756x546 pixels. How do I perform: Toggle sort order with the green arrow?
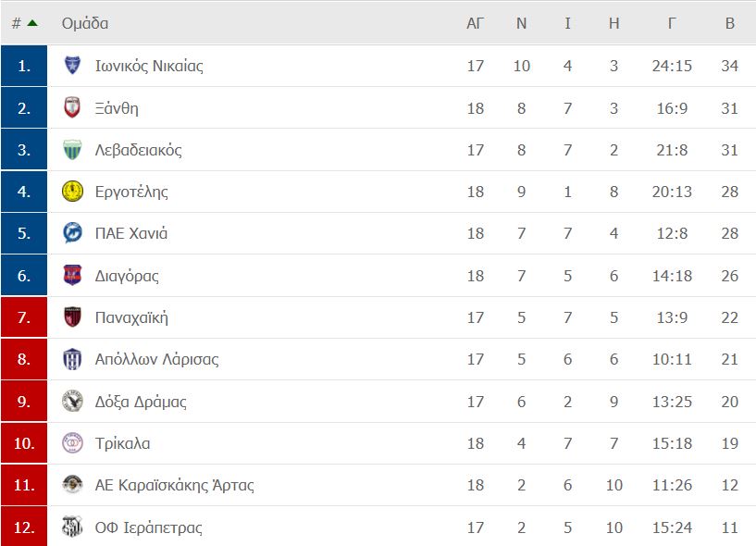point(32,22)
